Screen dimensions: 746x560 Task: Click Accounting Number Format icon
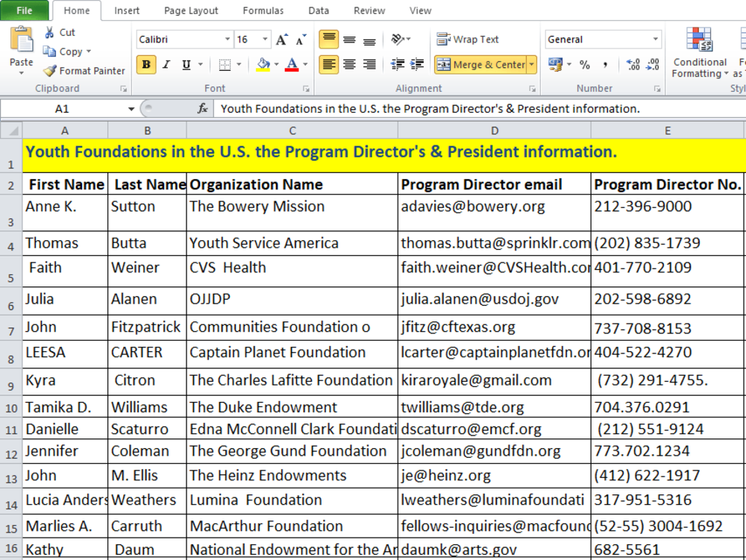click(555, 64)
